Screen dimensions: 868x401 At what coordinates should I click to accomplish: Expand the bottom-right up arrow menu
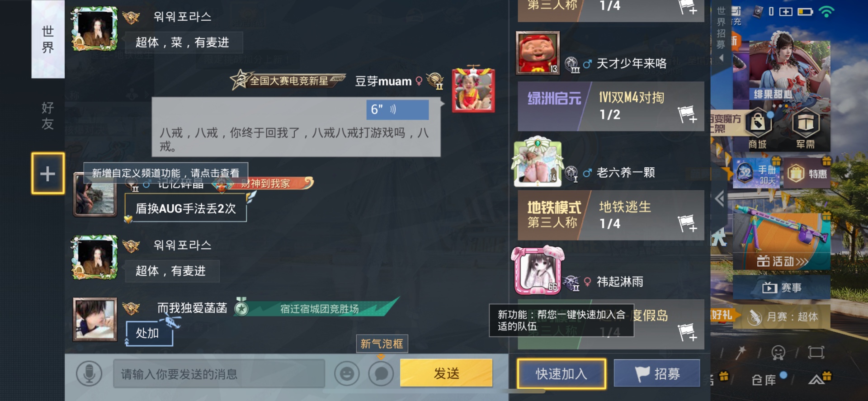coord(817,380)
